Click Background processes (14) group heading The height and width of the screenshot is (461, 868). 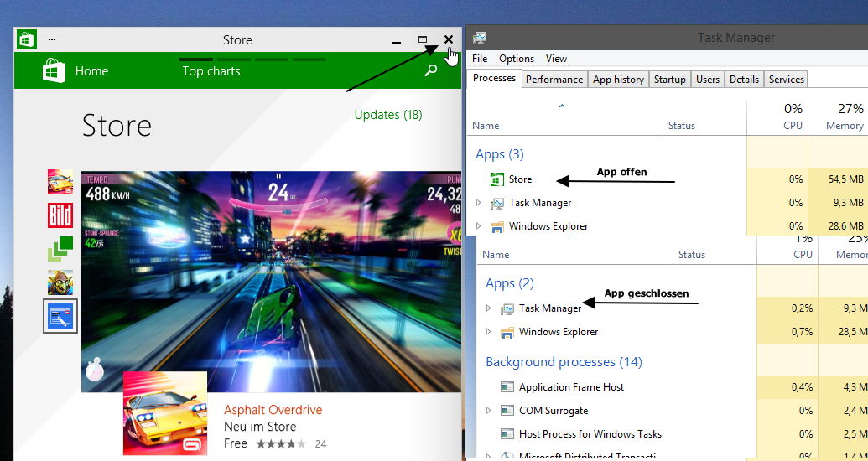[564, 362]
